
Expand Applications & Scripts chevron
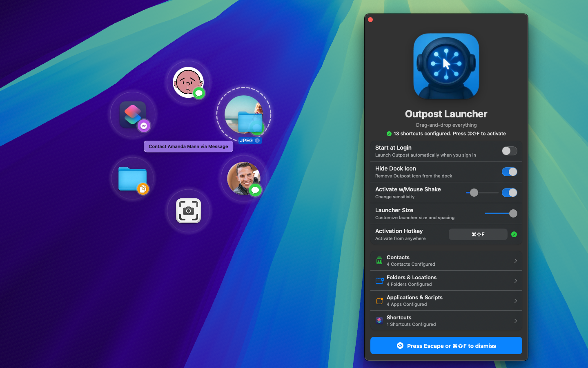click(x=516, y=301)
